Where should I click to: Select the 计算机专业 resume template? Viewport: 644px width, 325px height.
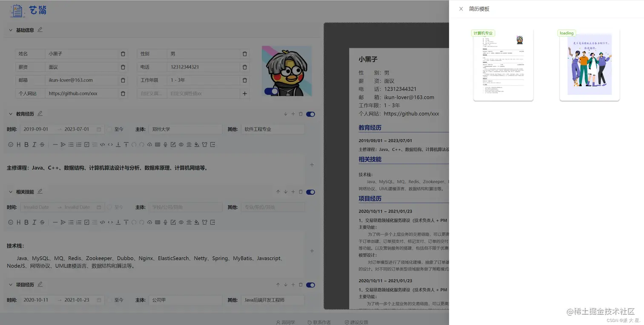click(x=503, y=65)
